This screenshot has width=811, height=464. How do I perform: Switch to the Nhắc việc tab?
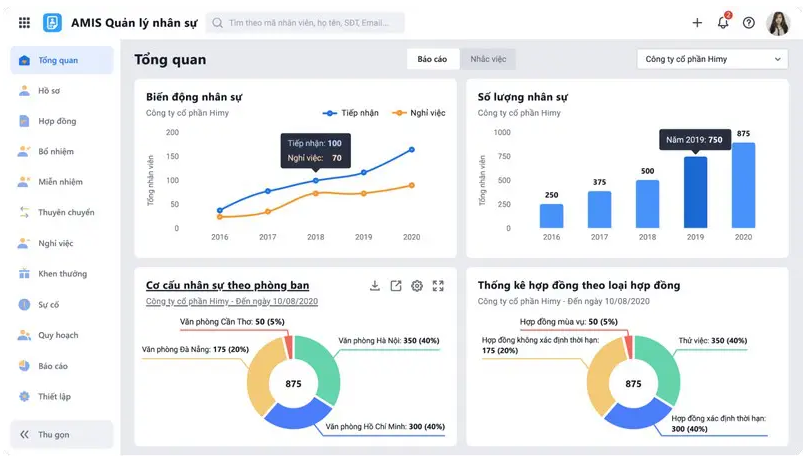click(488, 59)
